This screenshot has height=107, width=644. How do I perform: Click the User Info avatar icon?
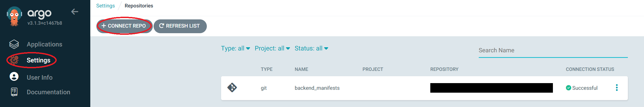pyautogui.click(x=14, y=77)
